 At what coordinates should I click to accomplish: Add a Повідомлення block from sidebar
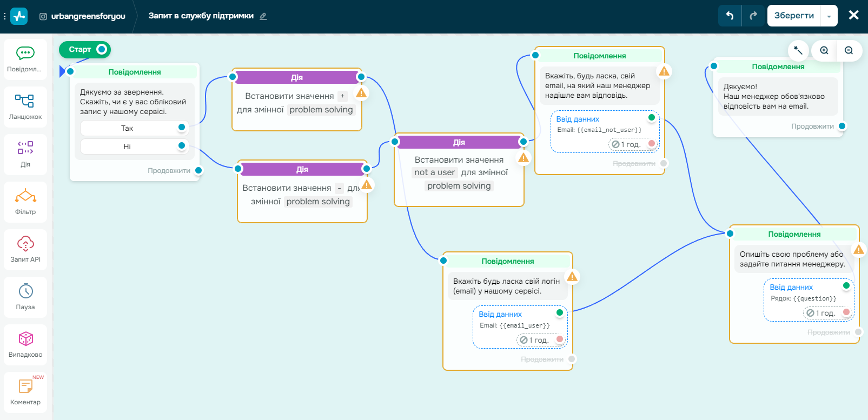tap(25, 59)
